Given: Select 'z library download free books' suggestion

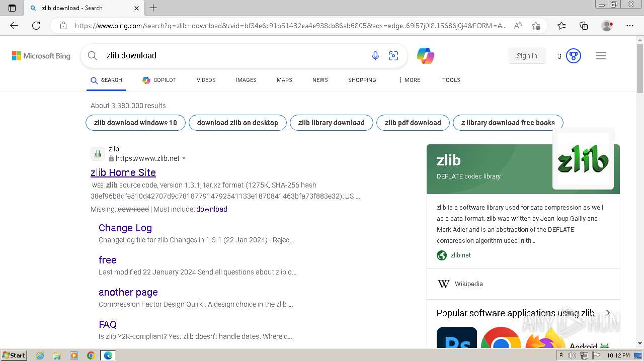Looking at the screenshot, I should coord(508,123).
